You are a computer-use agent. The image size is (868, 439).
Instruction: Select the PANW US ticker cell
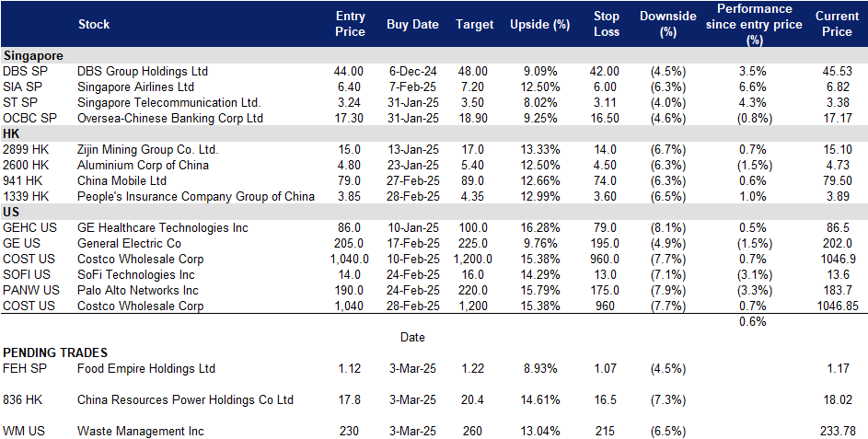[29, 290]
